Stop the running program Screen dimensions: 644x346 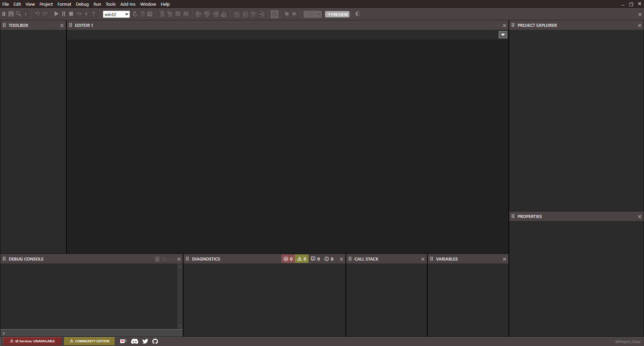point(71,14)
